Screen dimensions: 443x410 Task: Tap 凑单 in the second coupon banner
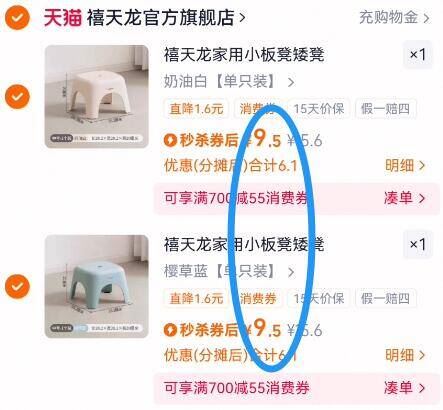405,388
